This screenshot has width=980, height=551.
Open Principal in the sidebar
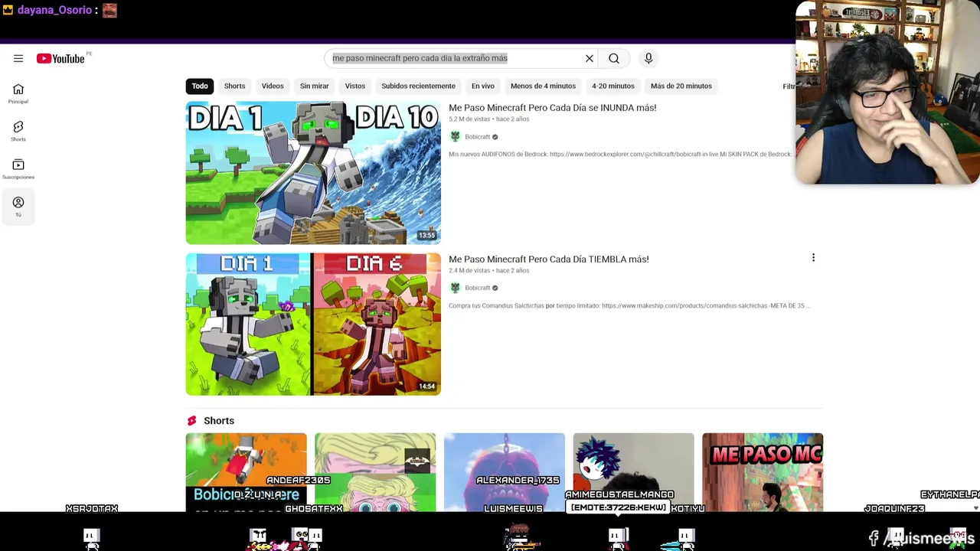pyautogui.click(x=18, y=93)
